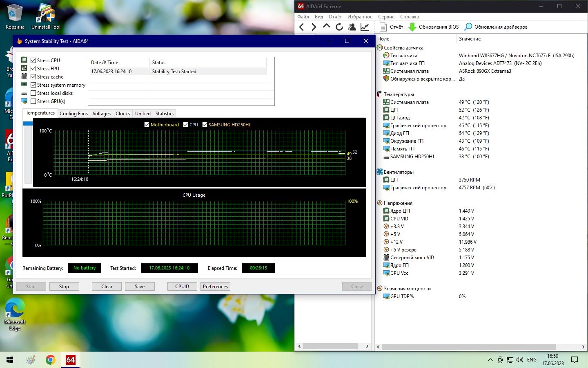The image size is (588, 368).
Task: Open the Отчёт report toolbar button
Action: pos(391,27)
